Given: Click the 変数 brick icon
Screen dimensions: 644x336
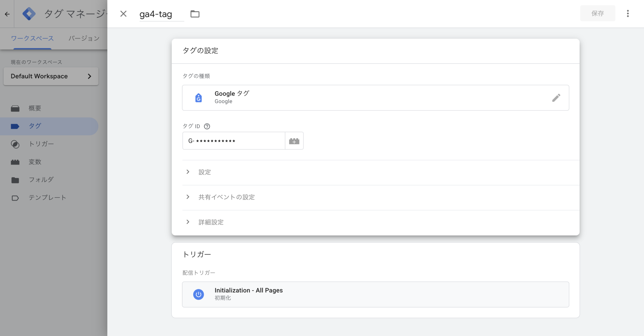Looking at the screenshot, I should click(x=15, y=162).
